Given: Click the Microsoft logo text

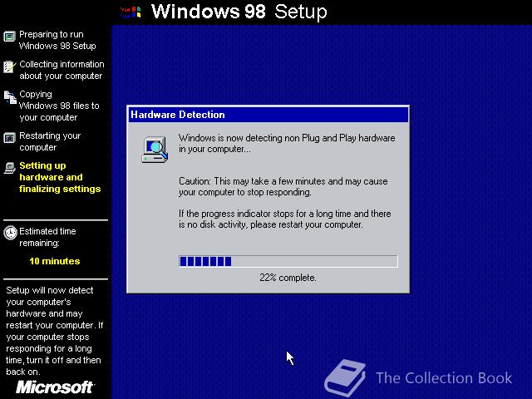Looking at the screenshot, I should coord(55,387).
